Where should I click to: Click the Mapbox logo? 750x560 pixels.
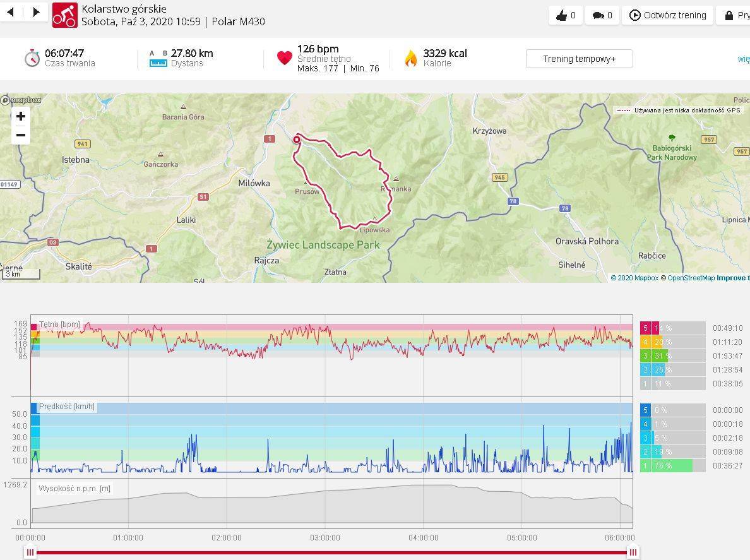point(21,100)
